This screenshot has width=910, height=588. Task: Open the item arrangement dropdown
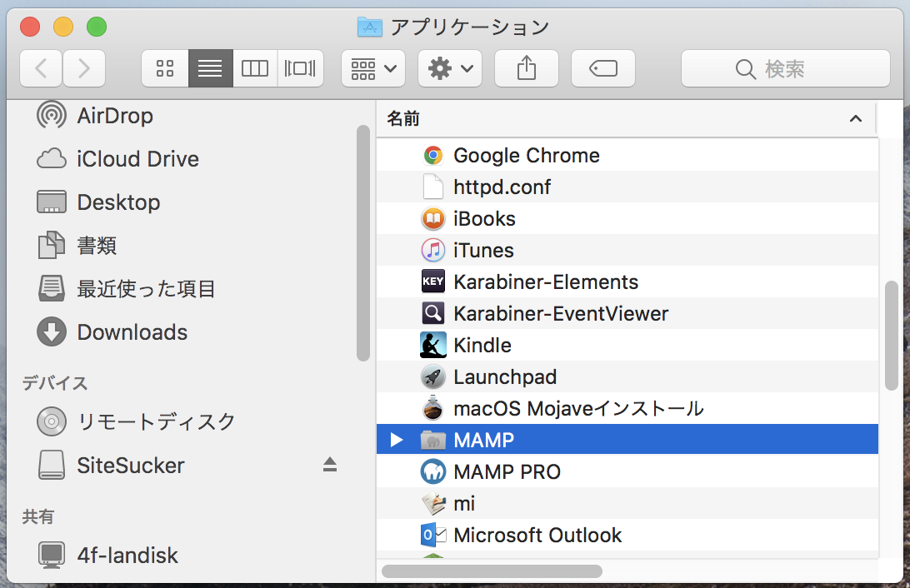[x=372, y=68]
